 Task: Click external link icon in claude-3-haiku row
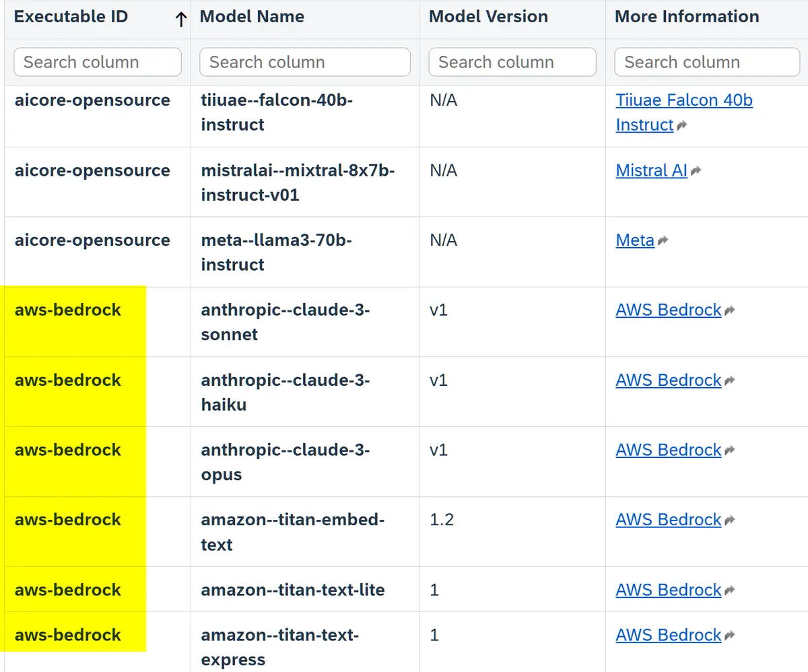[x=729, y=380]
